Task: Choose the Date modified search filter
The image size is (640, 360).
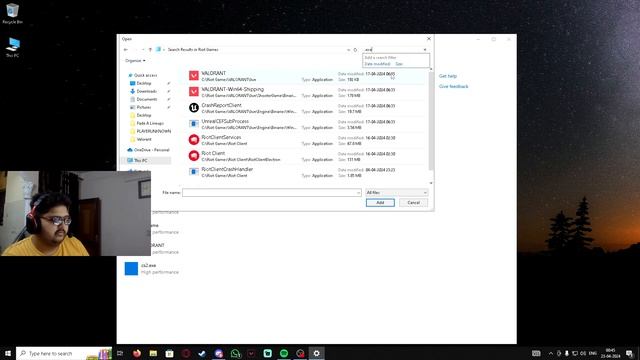Action: click(x=377, y=64)
